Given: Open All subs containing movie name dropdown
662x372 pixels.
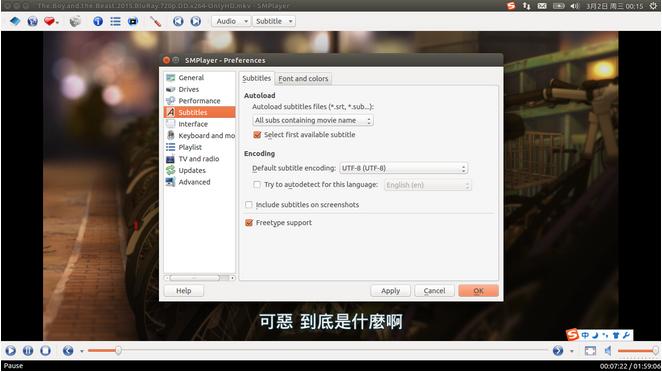Looking at the screenshot, I should point(312,120).
